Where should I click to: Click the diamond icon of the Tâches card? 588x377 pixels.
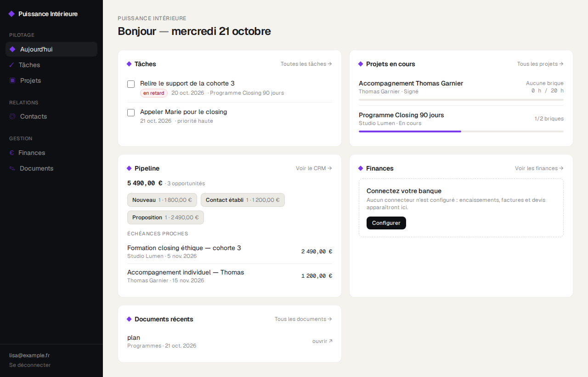pyautogui.click(x=129, y=64)
